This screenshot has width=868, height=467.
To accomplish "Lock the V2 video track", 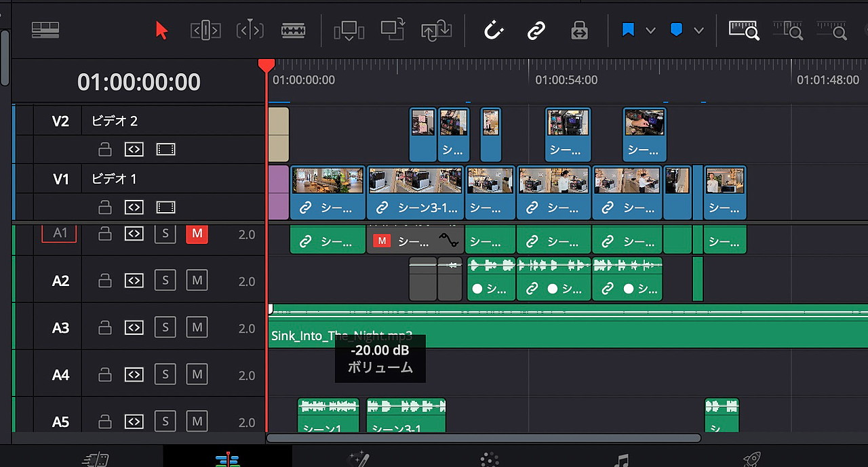I will [x=104, y=149].
